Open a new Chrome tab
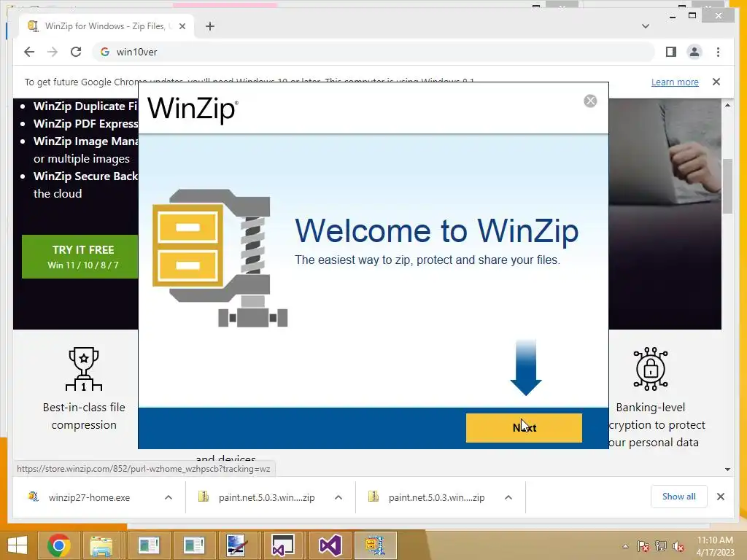The image size is (747, 560). 210,26
